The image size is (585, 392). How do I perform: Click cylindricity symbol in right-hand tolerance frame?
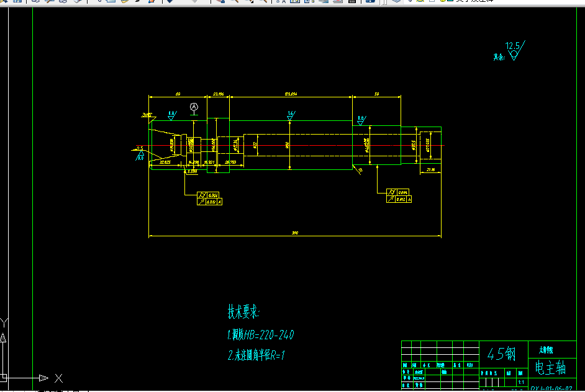pos(391,192)
